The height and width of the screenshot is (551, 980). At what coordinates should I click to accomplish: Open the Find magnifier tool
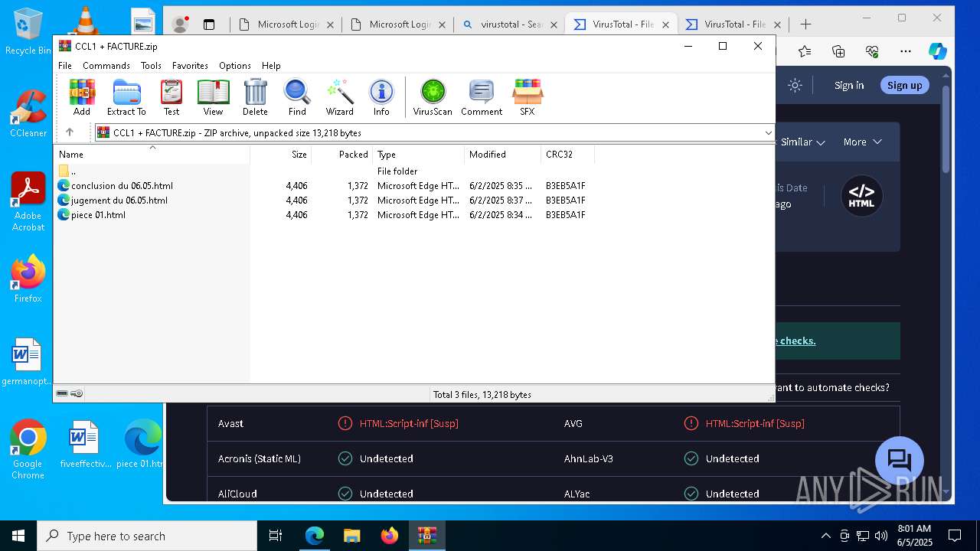[x=297, y=97]
